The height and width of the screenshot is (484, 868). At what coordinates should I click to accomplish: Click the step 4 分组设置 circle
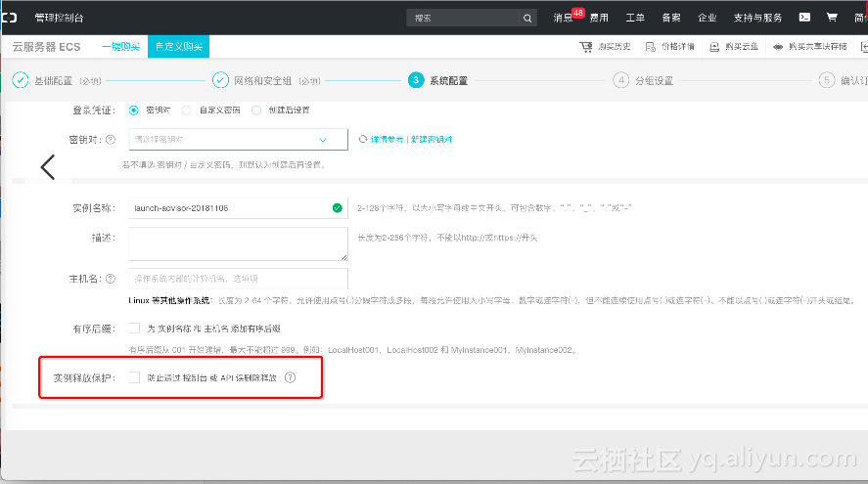click(621, 80)
